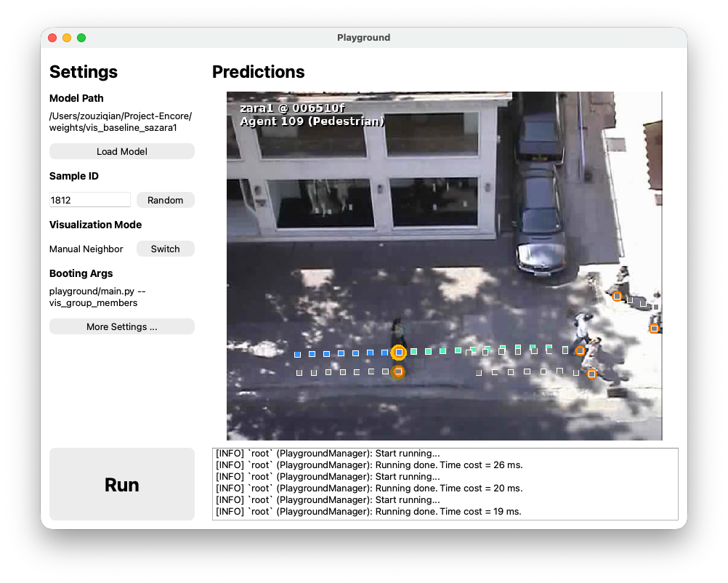Screen dimensions: 728x583
Task: Click the Model Path label
Action: point(76,98)
